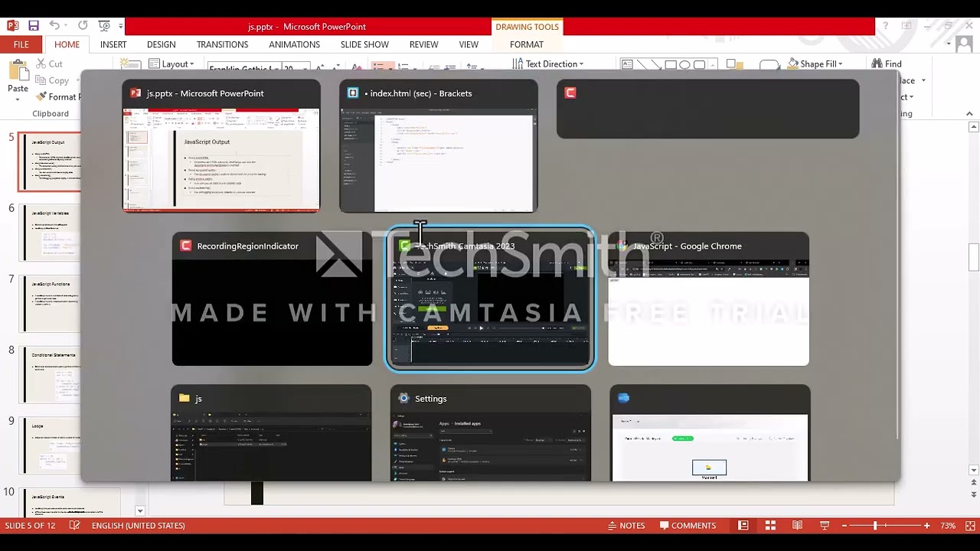Click the Save icon in quick access toolbar
This screenshot has height=551, width=980.
[33, 26]
